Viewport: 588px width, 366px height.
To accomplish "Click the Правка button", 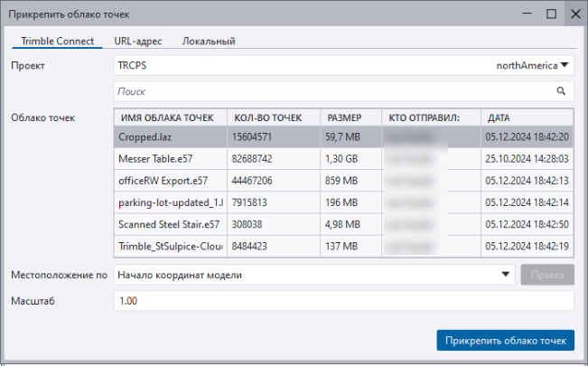I will 547,275.
